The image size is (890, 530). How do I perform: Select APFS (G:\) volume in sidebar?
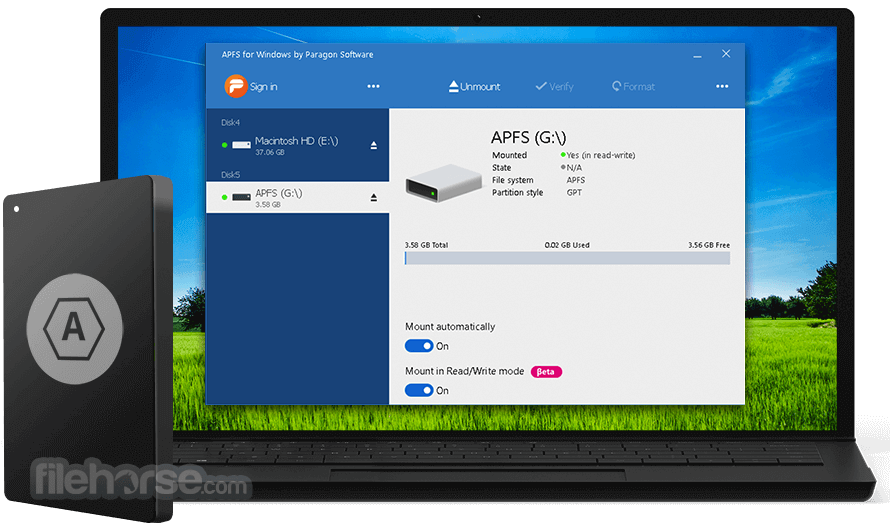pos(297,197)
